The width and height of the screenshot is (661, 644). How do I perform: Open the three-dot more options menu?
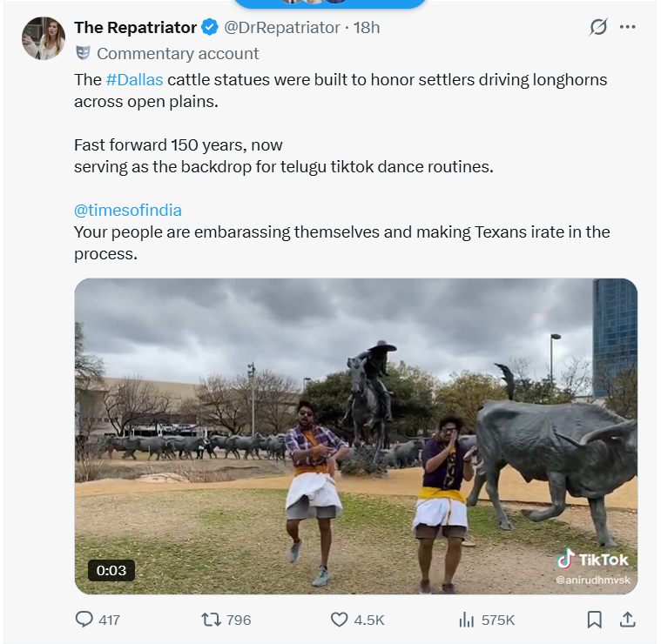click(627, 27)
